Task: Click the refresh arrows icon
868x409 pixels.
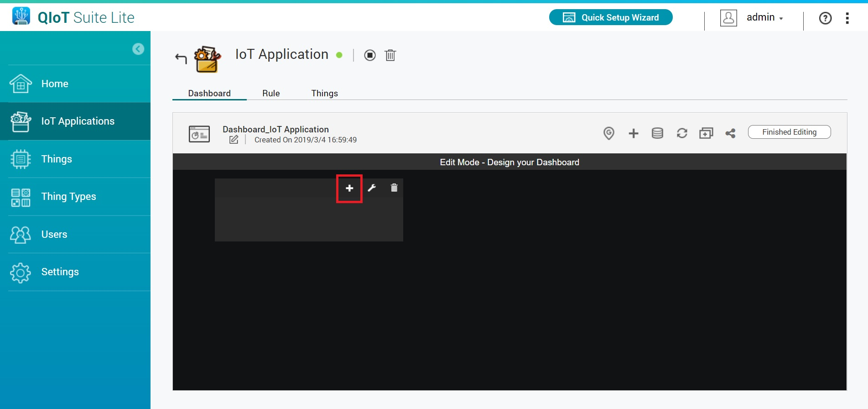Action: pyautogui.click(x=682, y=133)
